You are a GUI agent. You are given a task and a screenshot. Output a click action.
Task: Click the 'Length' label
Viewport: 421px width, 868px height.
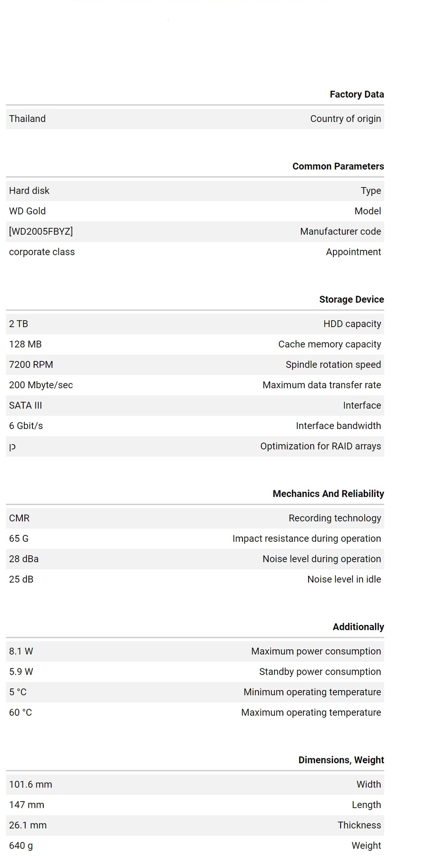(x=366, y=805)
